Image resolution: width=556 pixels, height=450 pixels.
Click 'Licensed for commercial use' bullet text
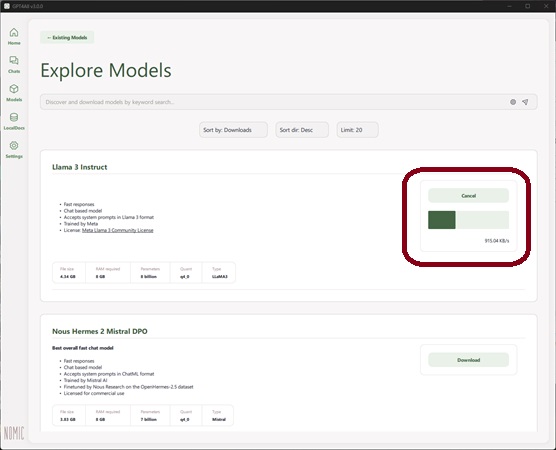coord(94,393)
